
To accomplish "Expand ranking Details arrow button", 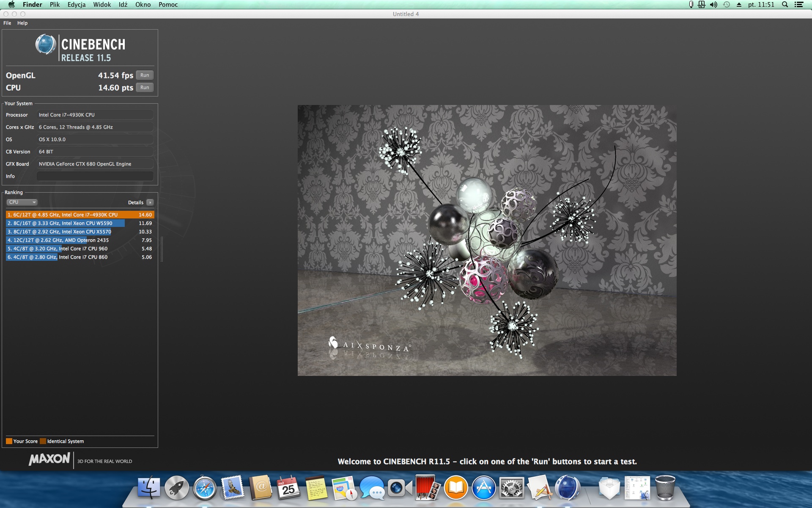I will 150,202.
